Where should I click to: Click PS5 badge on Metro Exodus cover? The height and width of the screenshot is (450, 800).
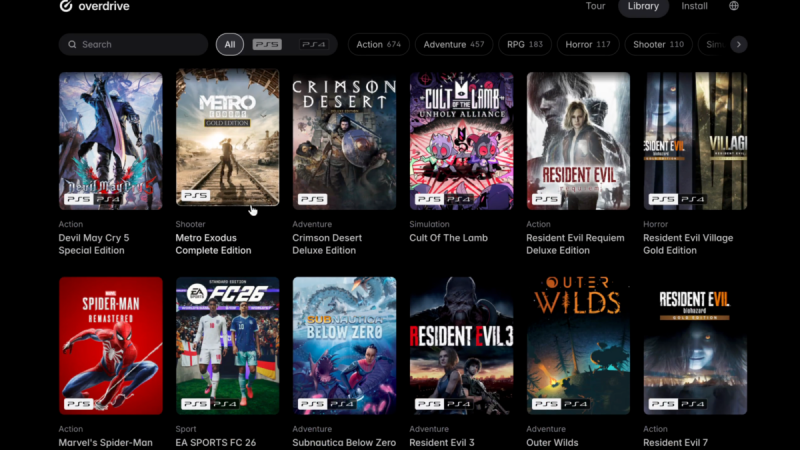(195, 195)
